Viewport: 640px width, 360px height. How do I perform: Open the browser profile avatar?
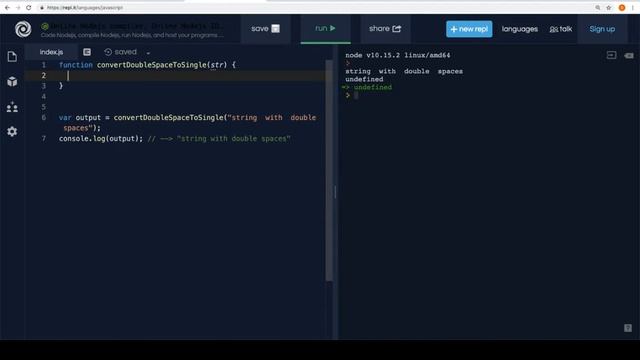[622, 7]
